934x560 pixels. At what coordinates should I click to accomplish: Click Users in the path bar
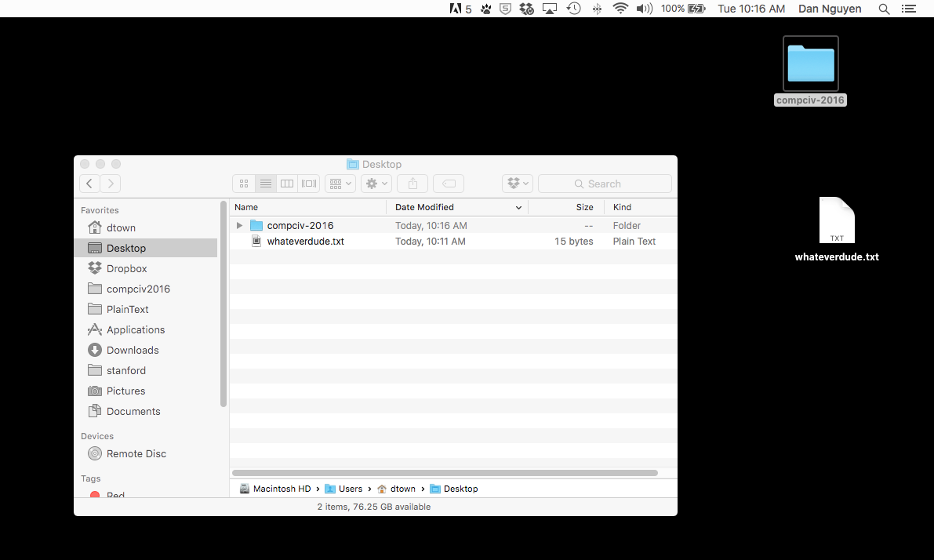350,489
